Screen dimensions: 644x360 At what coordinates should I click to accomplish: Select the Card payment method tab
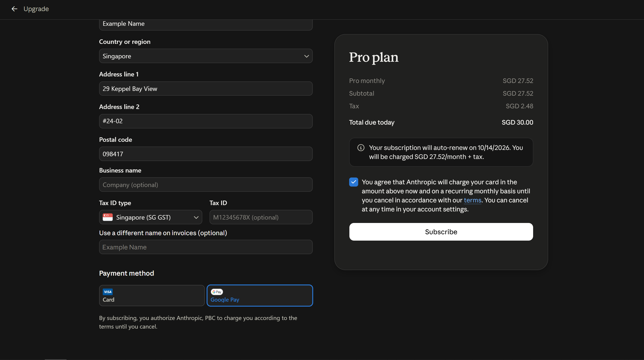152,296
